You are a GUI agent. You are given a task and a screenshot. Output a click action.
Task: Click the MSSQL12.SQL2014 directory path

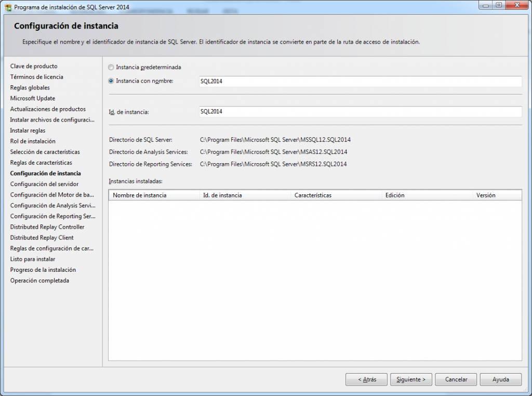(275, 140)
